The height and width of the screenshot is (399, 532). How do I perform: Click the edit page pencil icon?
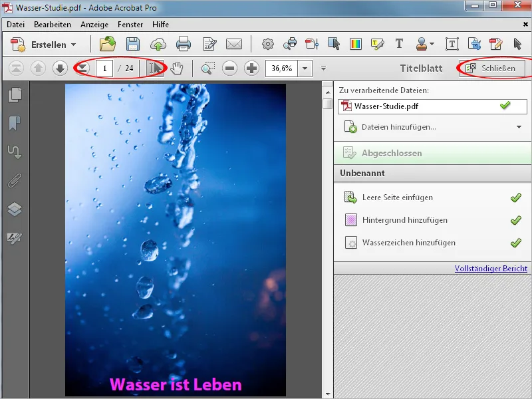click(209, 44)
